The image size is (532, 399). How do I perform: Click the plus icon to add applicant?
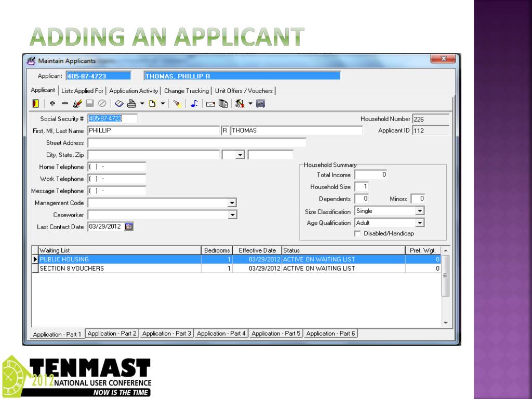coord(52,103)
